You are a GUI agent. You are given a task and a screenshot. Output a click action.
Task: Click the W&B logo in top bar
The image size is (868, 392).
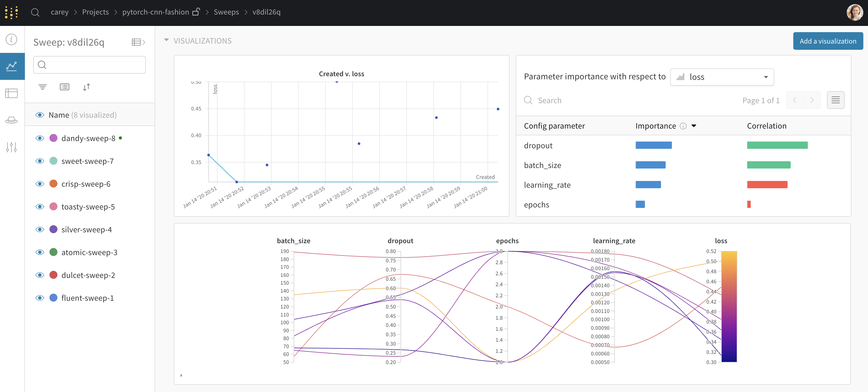tap(11, 12)
